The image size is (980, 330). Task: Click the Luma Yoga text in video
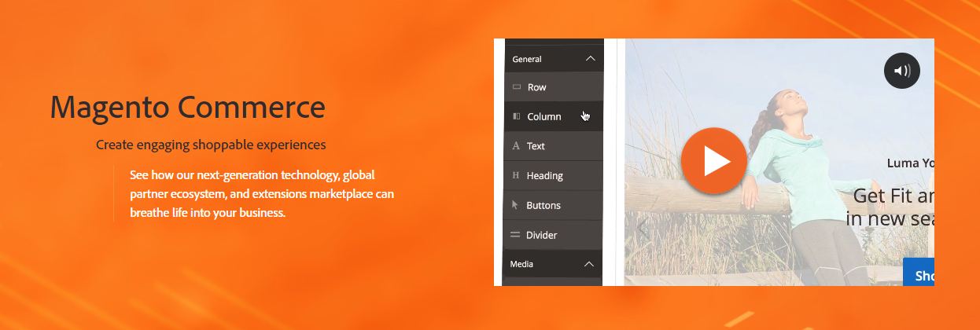[911, 163]
